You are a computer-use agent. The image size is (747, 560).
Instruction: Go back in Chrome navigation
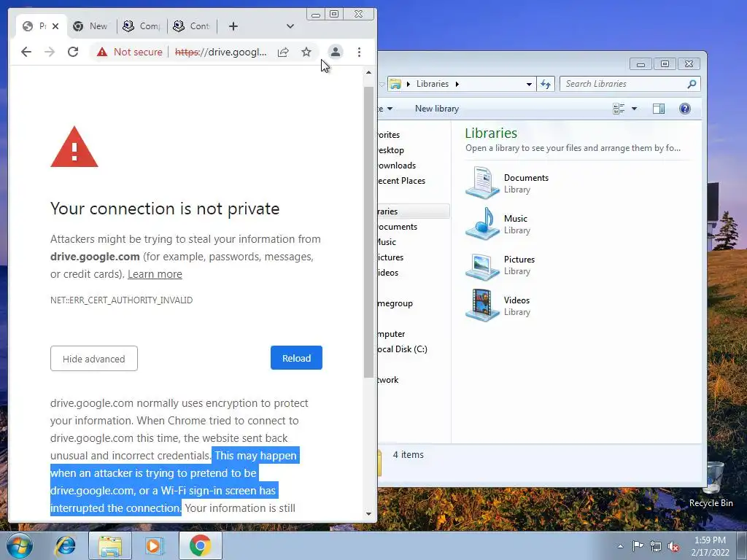(x=26, y=52)
